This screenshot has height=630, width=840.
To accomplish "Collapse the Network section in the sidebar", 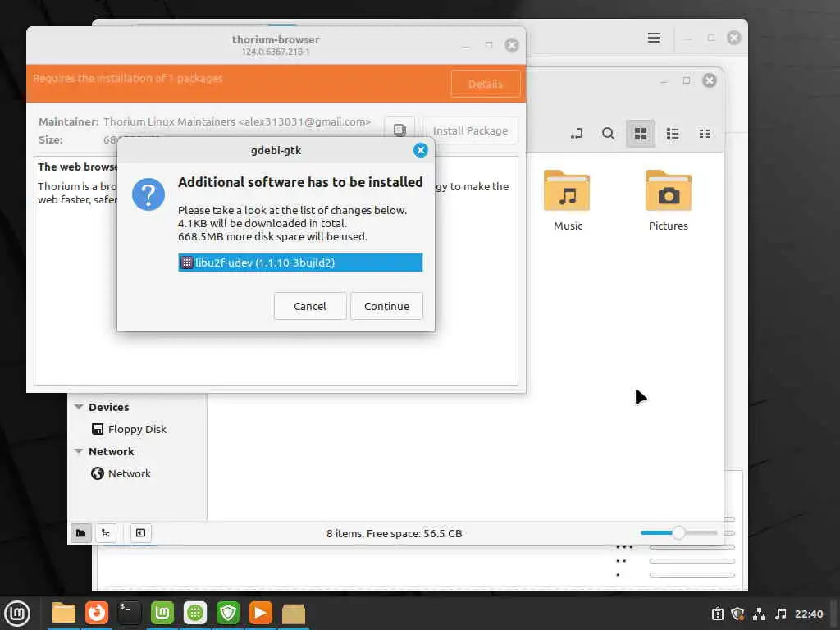I will pos(79,451).
